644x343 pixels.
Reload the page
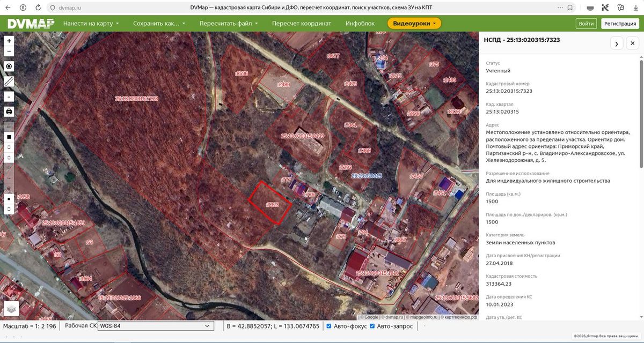tap(38, 8)
